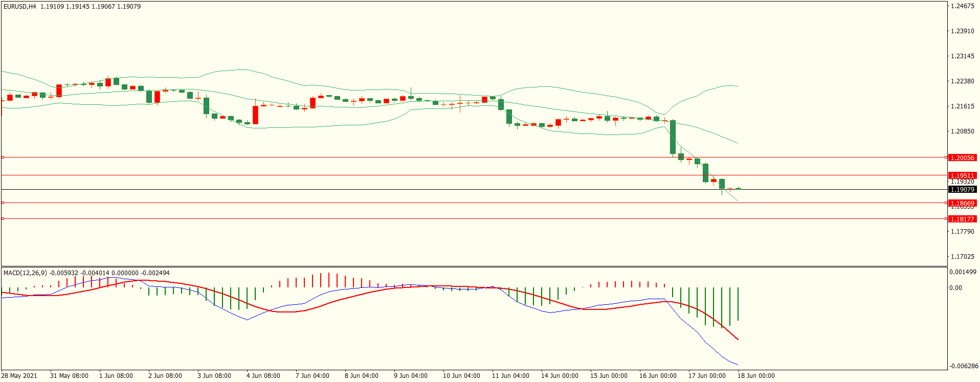Click the left handle of the 1.18177 line
This screenshot has width=980, height=382.
tap(3, 219)
